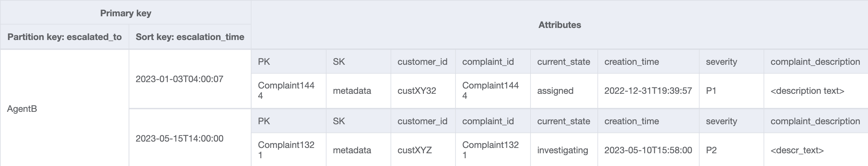Viewport: 868px width, 166px height.
Task: Select Complaint1321 in the complaint_id column
Action: pyautogui.click(x=490, y=150)
